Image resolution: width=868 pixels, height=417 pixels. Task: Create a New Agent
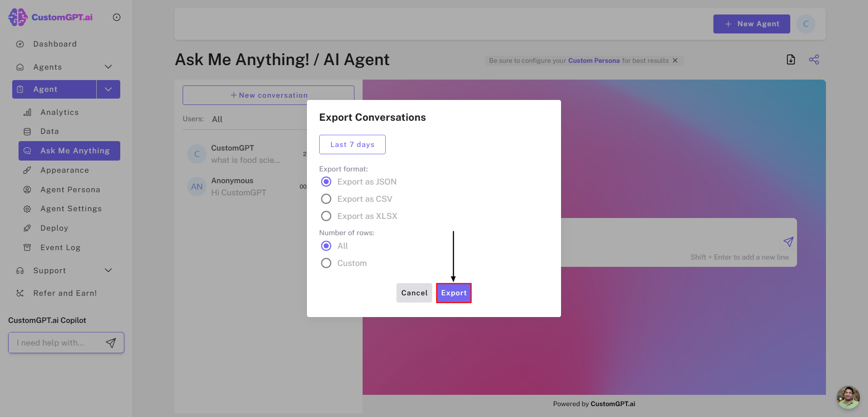752,24
